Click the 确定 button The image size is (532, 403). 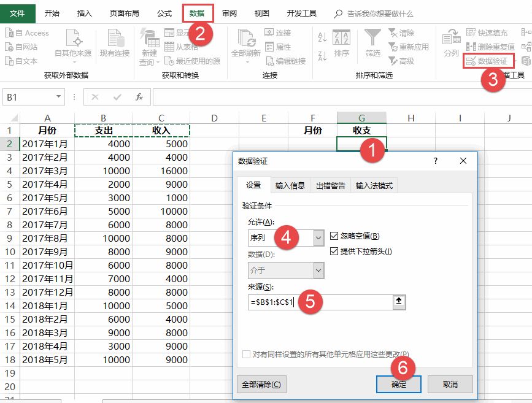[x=399, y=385]
